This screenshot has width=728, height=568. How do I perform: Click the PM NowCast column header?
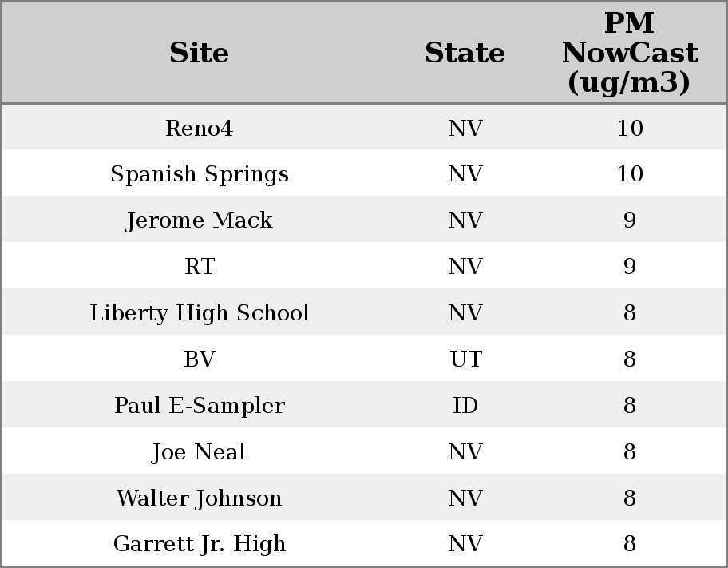click(x=629, y=53)
